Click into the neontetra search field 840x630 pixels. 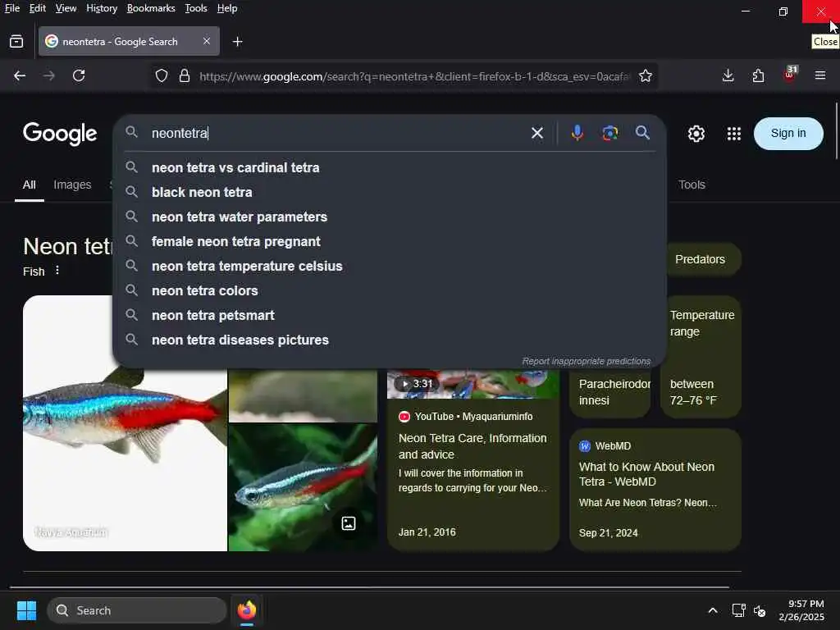(337, 133)
